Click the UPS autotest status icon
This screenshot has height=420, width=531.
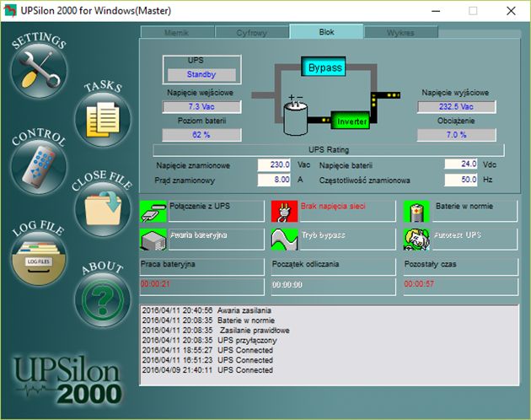point(416,240)
